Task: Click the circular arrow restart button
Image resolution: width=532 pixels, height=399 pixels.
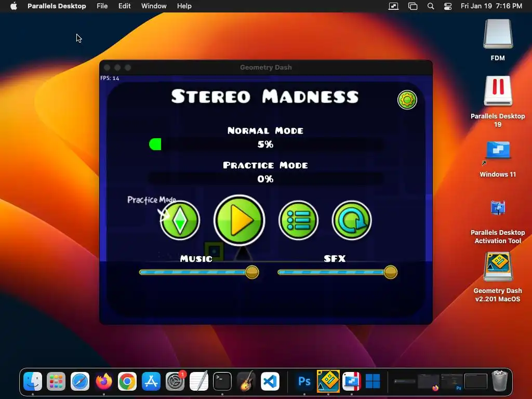Action: pyautogui.click(x=352, y=220)
